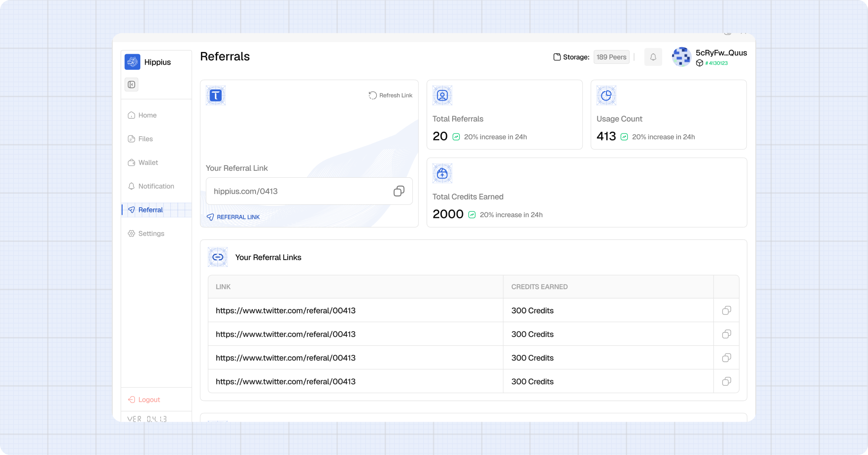Click the Files sidebar icon
The width and height of the screenshot is (868, 455).
click(131, 139)
